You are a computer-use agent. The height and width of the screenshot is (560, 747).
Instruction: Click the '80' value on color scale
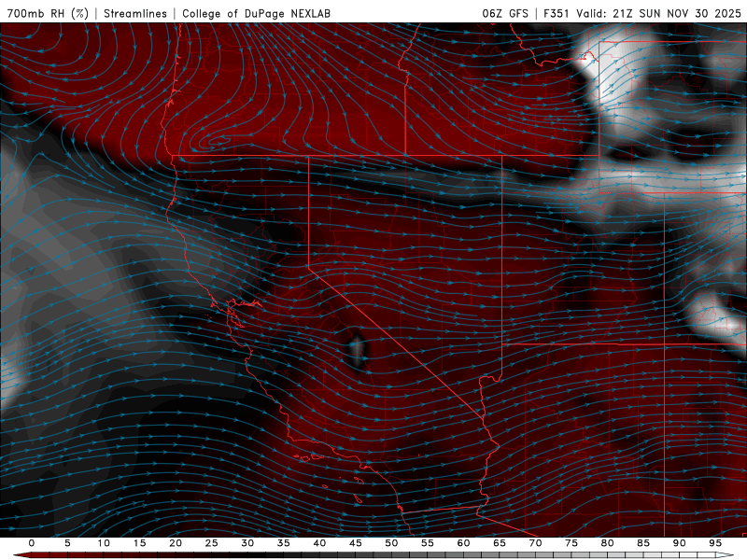[x=607, y=543]
